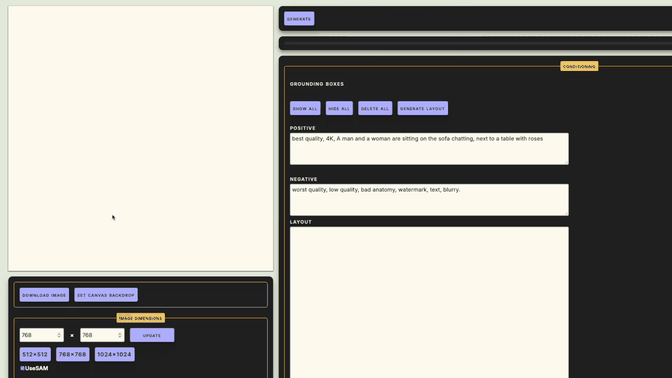Toggle the UseSAM checkbox
The width and height of the screenshot is (672, 378).
click(x=22, y=368)
